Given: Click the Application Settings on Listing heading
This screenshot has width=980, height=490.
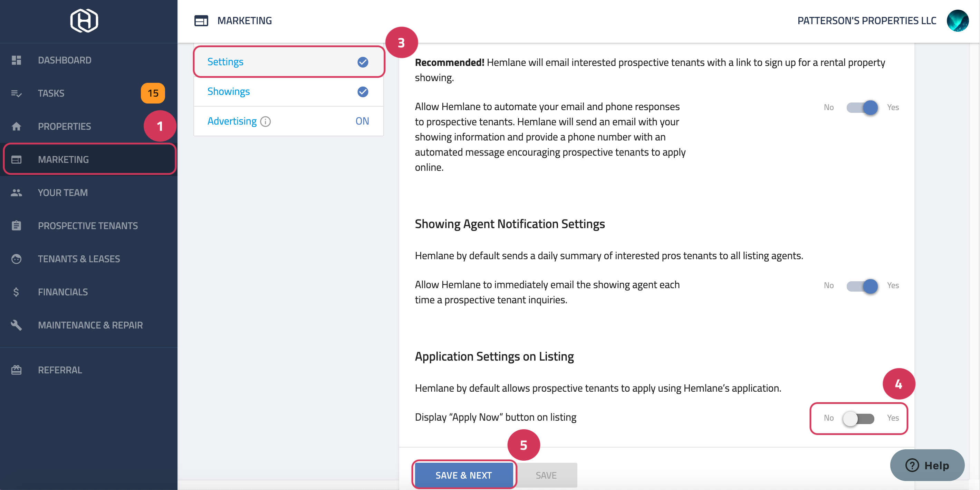Looking at the screenshot, I should 494,356.
